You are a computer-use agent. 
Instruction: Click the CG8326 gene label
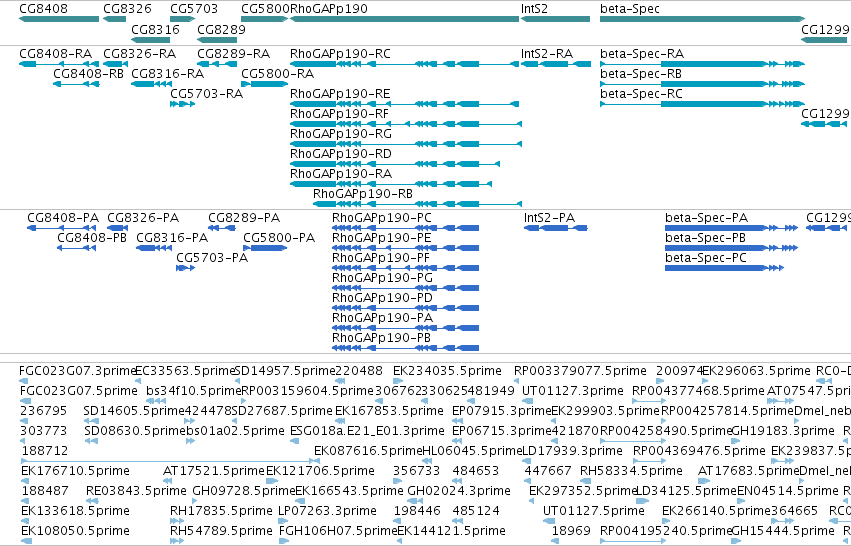[128, 9]
